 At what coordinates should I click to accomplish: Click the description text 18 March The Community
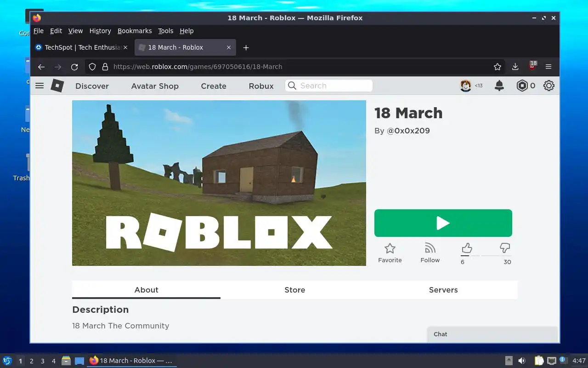120,326
